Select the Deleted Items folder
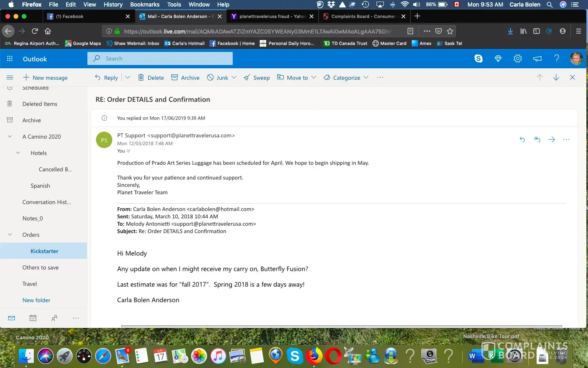Image resolution: width=588 pixels, height=368 pixels. [x=40, y=104]
